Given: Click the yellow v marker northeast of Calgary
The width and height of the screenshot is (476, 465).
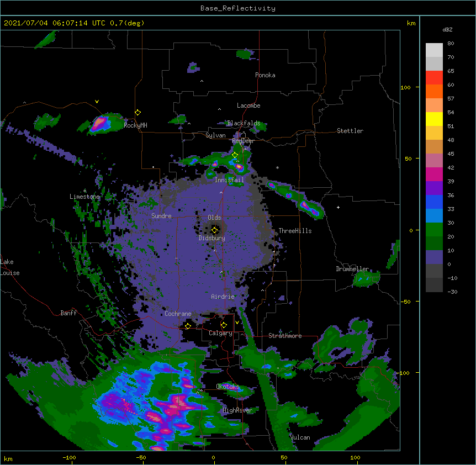Looking at the screenshot, I should tap(237, 323).
